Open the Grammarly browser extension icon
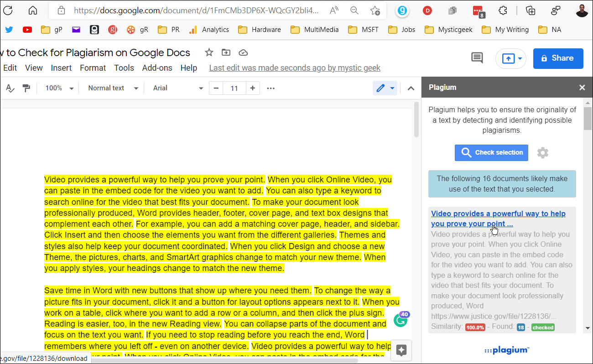Viewport: 593px width, 364px height. [402, 10]
